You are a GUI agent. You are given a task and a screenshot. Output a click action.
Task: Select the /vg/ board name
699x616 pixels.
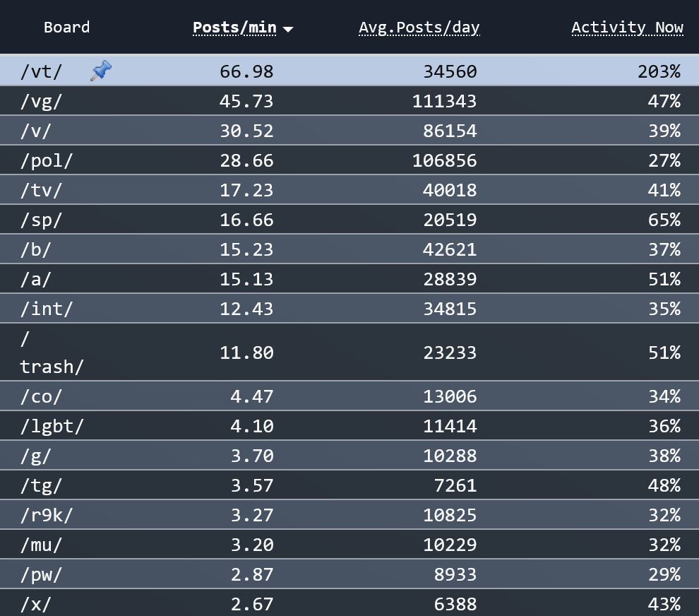(x=41, y=101)
